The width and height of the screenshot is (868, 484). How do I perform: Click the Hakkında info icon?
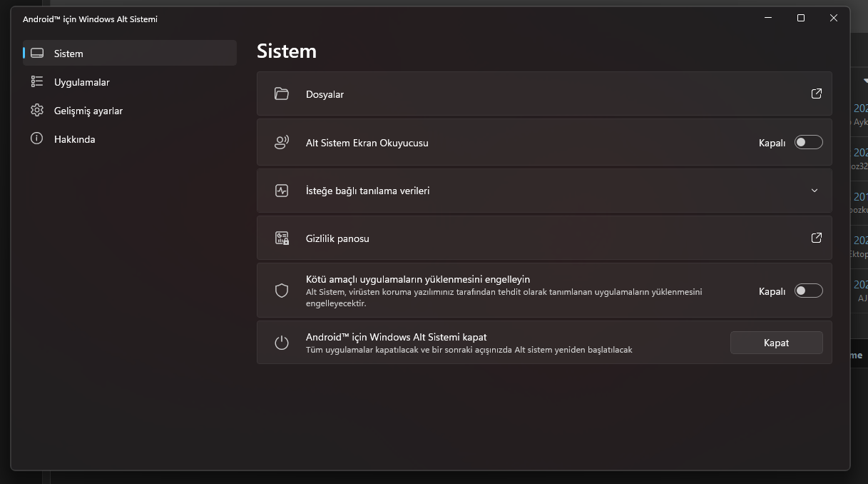click(37, 139)
